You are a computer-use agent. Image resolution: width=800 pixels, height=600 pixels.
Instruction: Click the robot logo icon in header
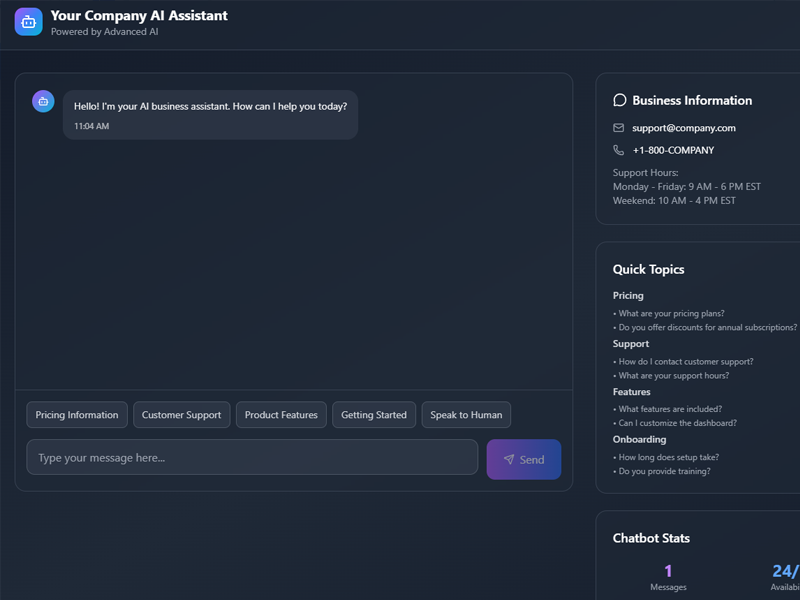29,22
